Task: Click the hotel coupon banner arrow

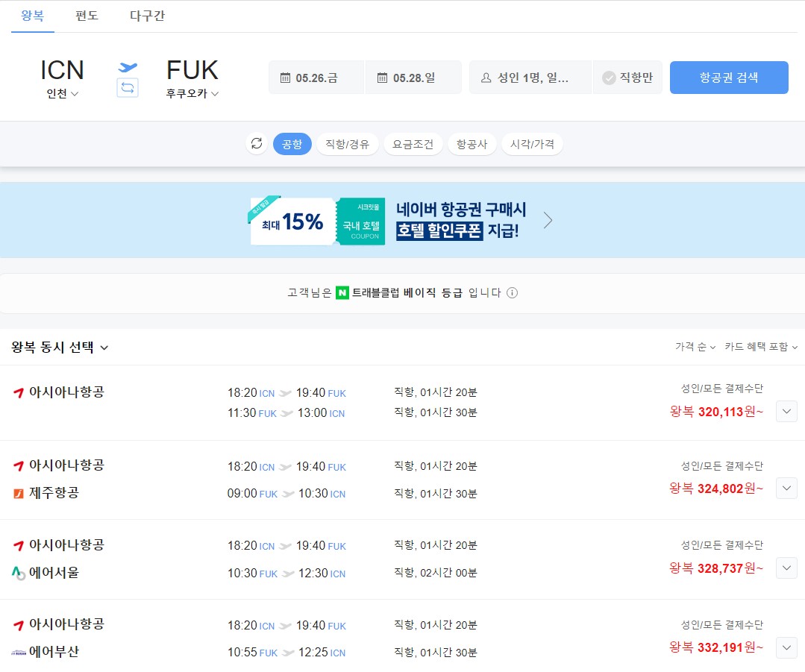Action: (x=548, y=220)
